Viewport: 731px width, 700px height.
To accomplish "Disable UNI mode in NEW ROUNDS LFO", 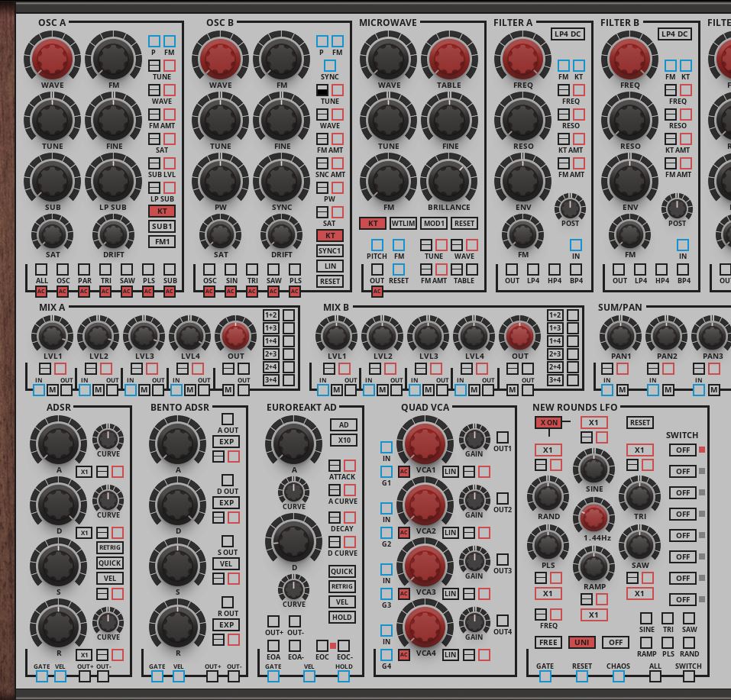I will (x=582, y=642).
